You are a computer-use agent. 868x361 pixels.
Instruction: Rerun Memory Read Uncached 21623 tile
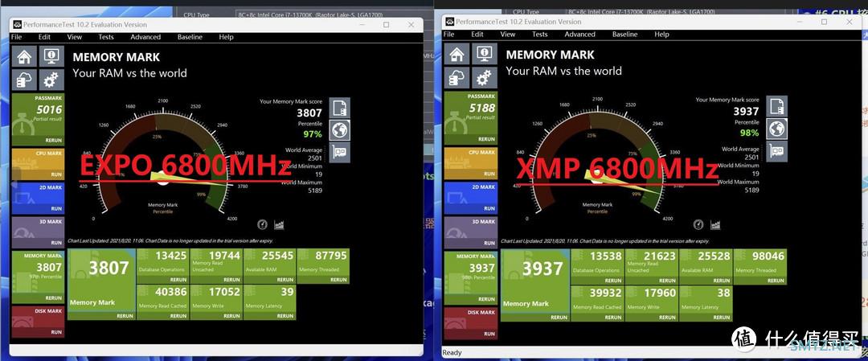(668, 281)
